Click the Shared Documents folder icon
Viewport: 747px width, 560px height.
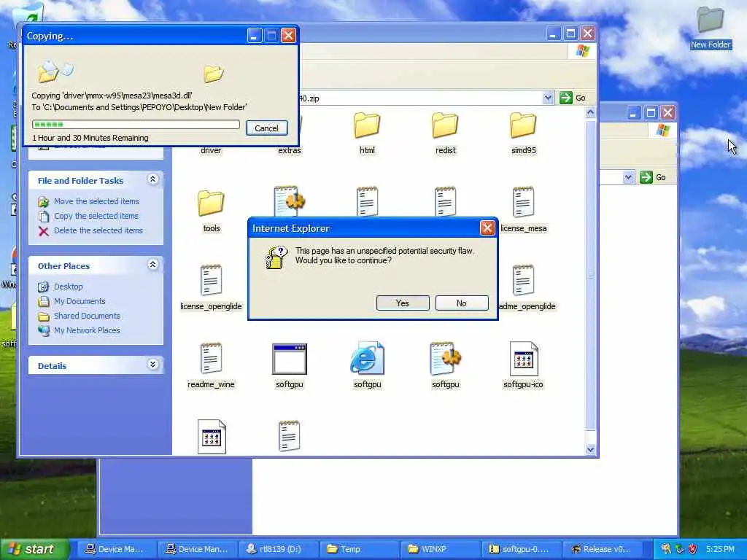[x=43, y=316]
